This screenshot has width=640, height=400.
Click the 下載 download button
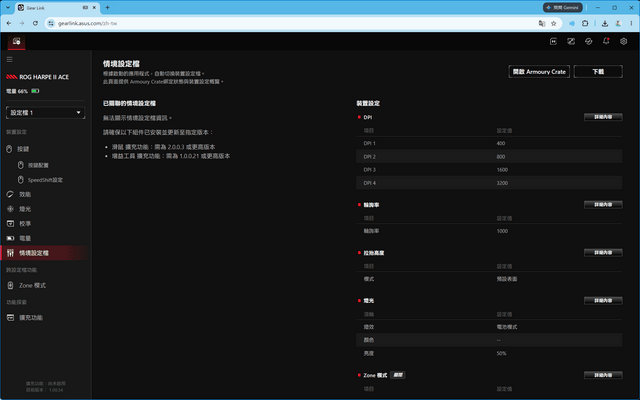point(598,71)
